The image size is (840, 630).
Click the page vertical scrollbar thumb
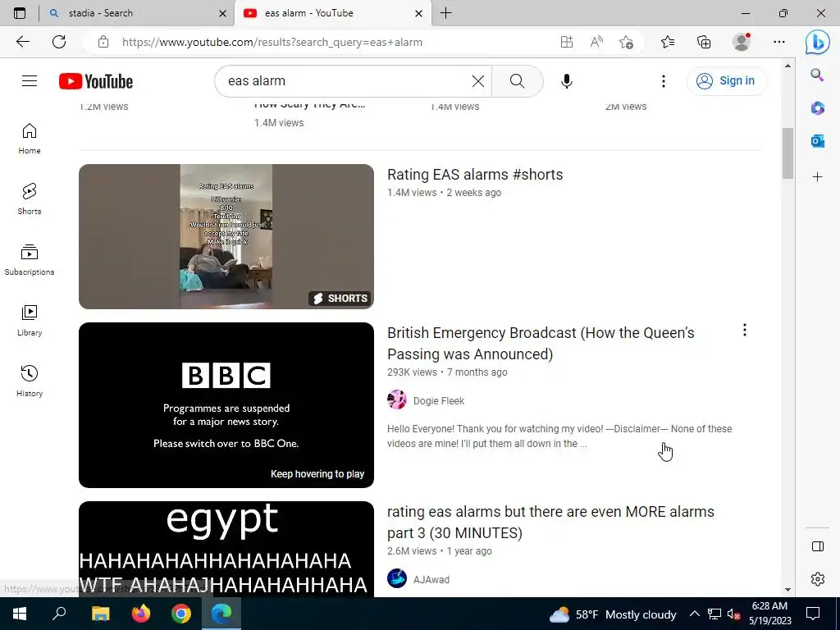pos(787,153)
